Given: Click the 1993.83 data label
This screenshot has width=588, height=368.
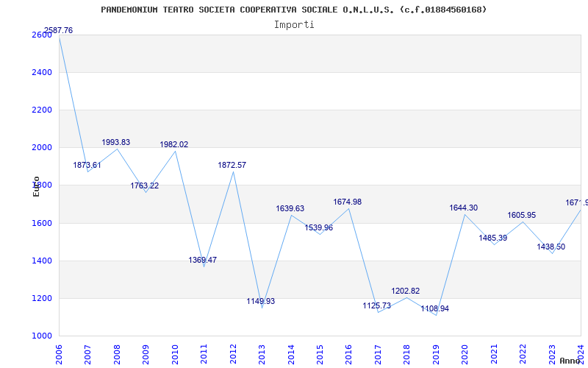Looking at the screenshot, I should coord(116,142).
